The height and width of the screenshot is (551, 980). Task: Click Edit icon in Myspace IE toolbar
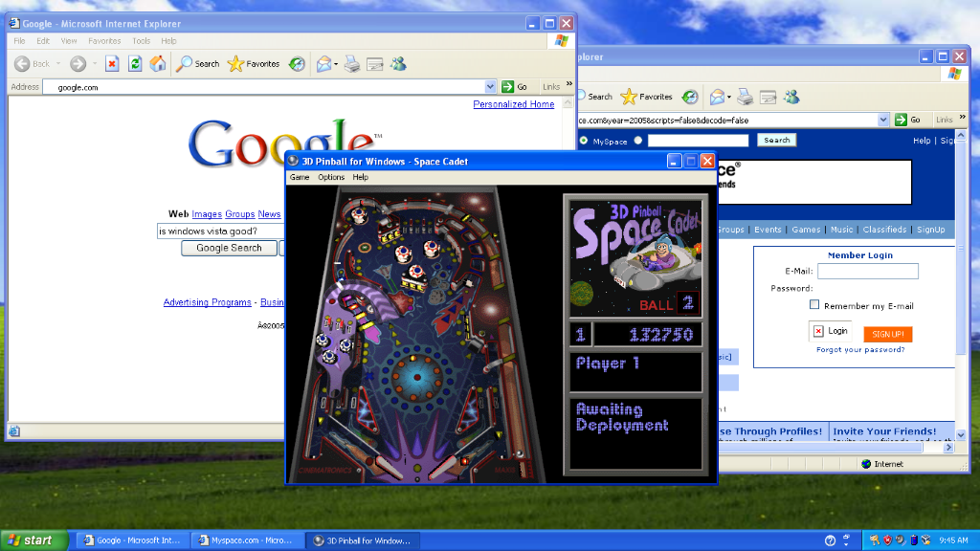click(x=768, y=97)
